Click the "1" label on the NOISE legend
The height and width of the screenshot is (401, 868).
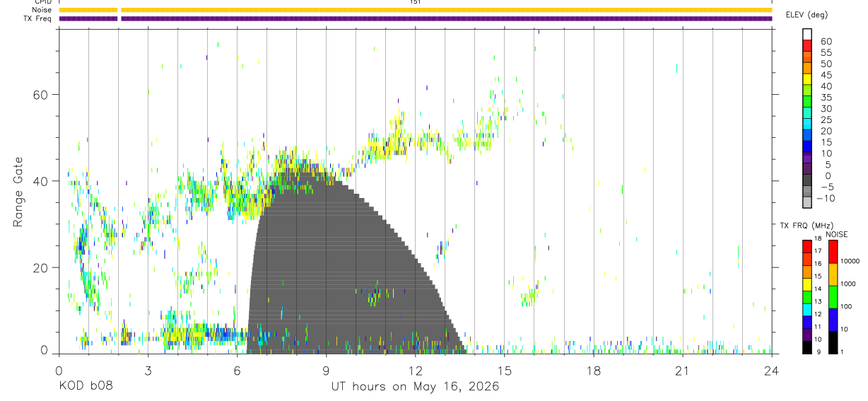tap(842, 351)
